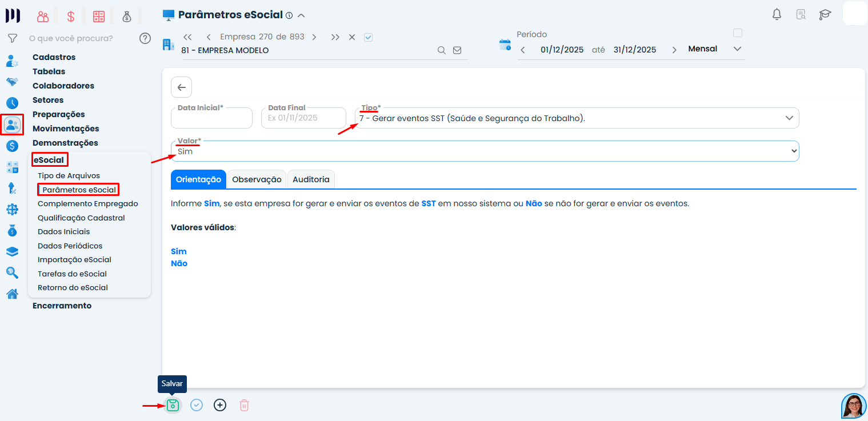Open the home icon in left sidebar
This screenshot has height=421, width=868.
pos(12,294)
